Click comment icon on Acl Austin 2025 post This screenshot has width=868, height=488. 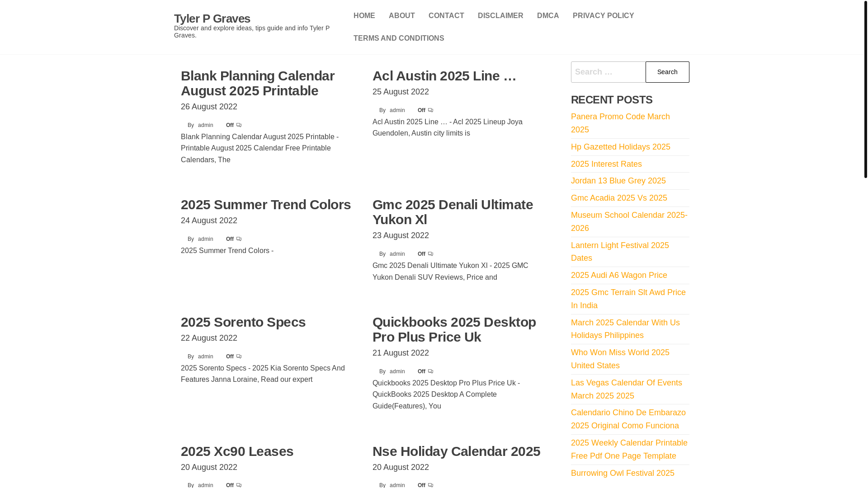(x=430, y=110)
